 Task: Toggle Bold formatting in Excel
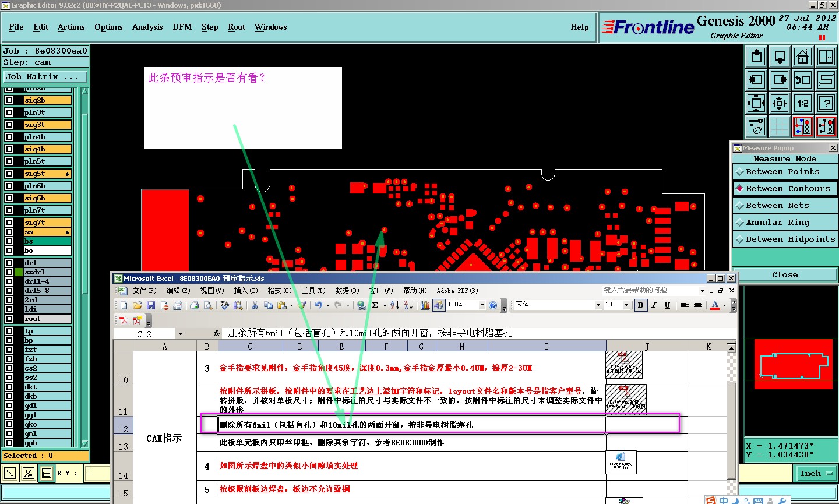[x=641, y=305]
